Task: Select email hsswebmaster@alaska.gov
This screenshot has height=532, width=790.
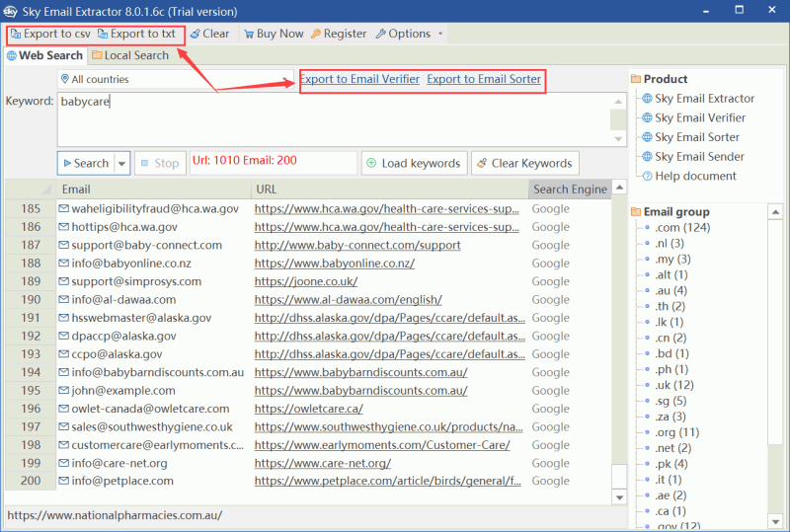Action: (141, 318)
